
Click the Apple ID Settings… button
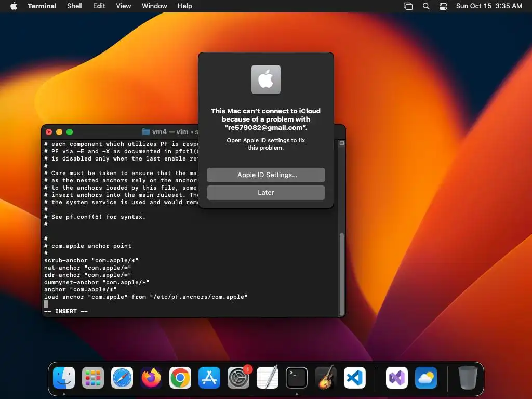(266, 175)
